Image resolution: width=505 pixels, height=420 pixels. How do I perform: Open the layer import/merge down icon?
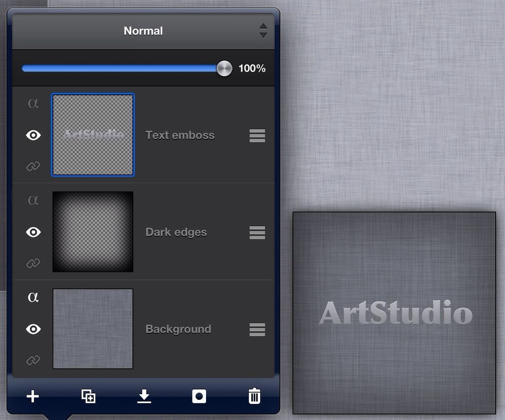144,397
